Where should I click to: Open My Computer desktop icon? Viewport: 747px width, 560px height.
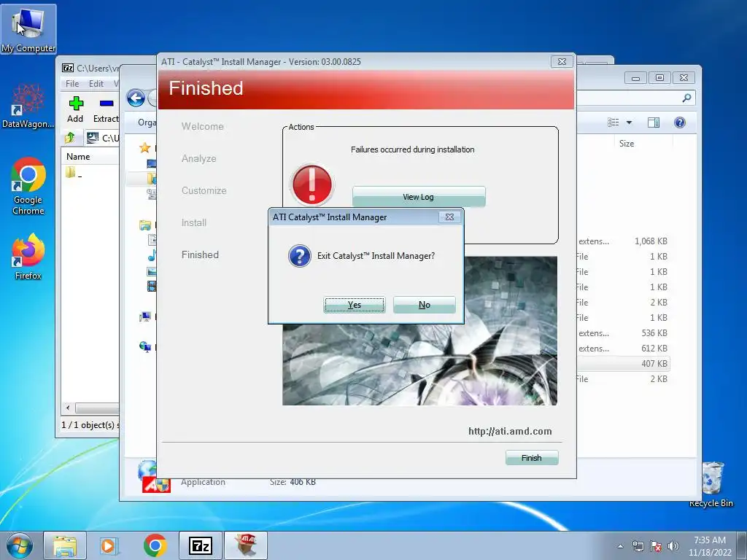(28, 30)
